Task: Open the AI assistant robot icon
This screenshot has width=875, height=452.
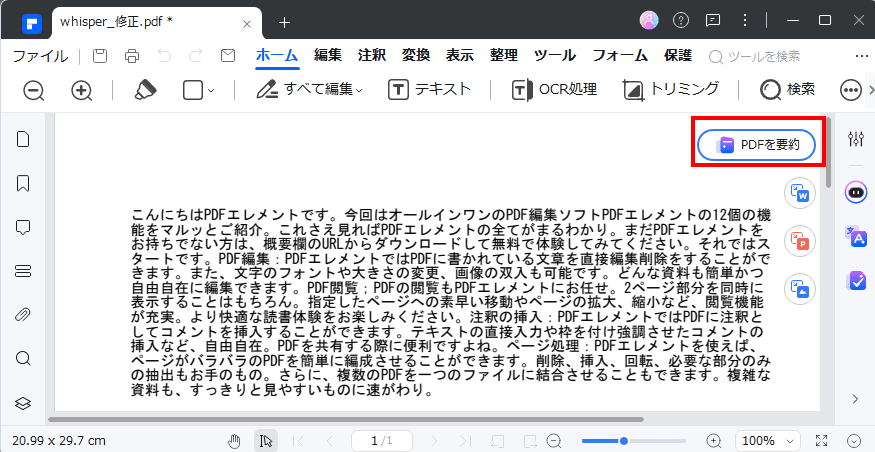Action: (x=855, y=193)
